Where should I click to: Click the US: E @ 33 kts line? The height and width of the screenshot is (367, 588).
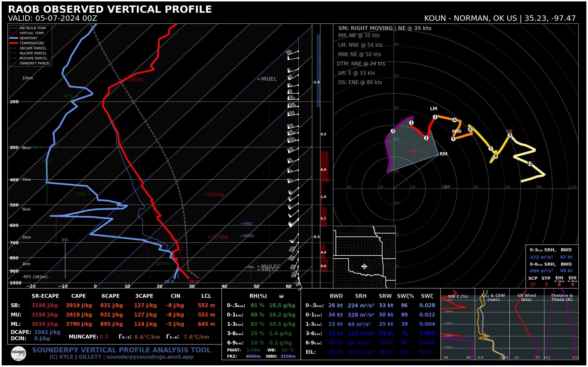click(x=356, y=73)
